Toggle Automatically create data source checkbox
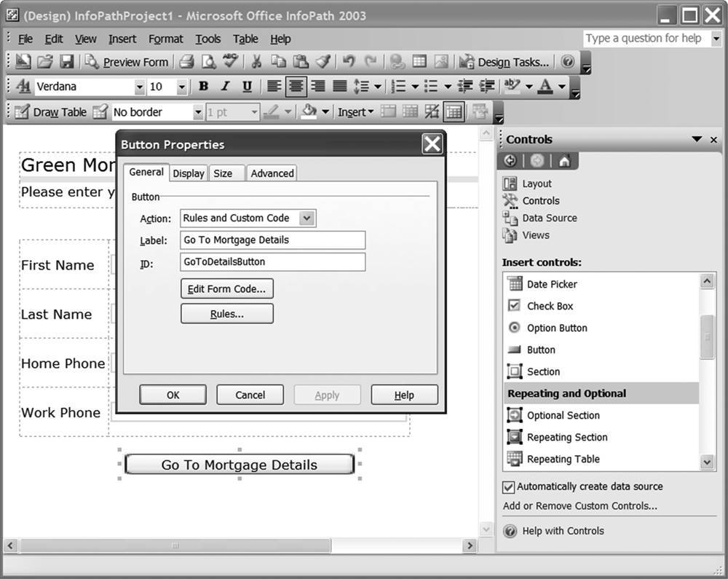The image size is (728, 579). (508, 487)
